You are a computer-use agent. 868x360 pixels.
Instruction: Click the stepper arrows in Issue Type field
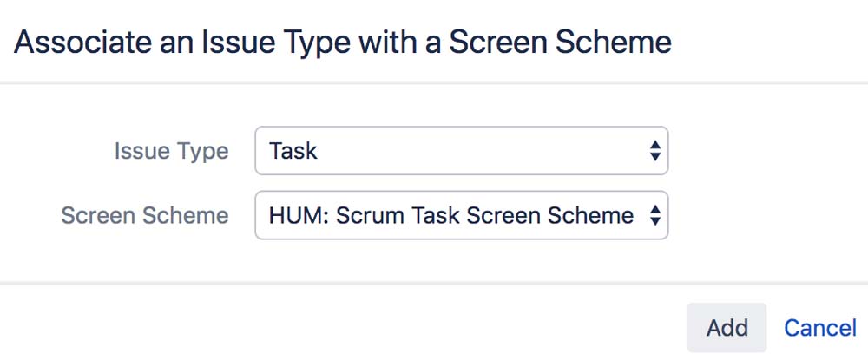pos(655,151)
